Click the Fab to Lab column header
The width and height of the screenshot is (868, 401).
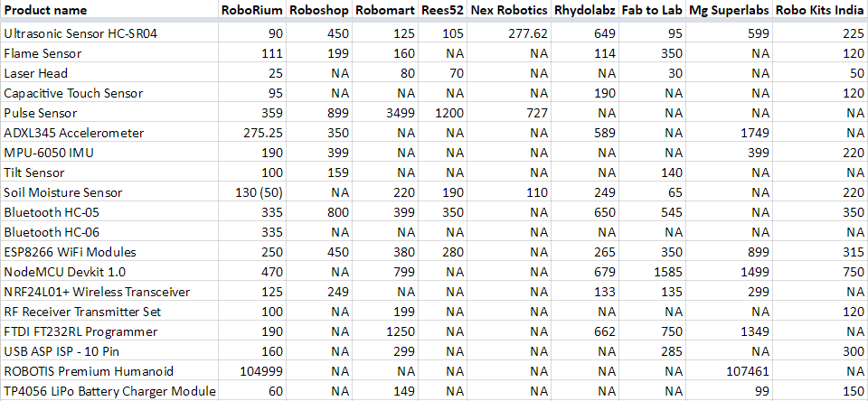tap(652, 9)
